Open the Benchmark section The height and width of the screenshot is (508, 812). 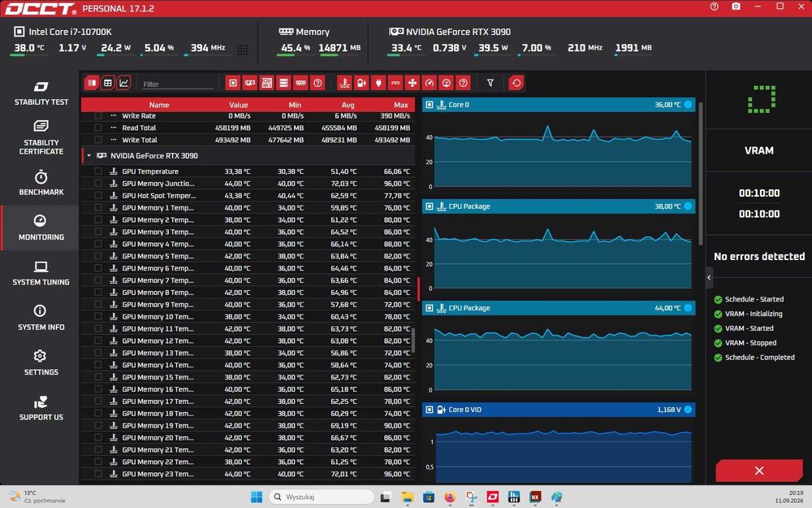click(41, 182)
